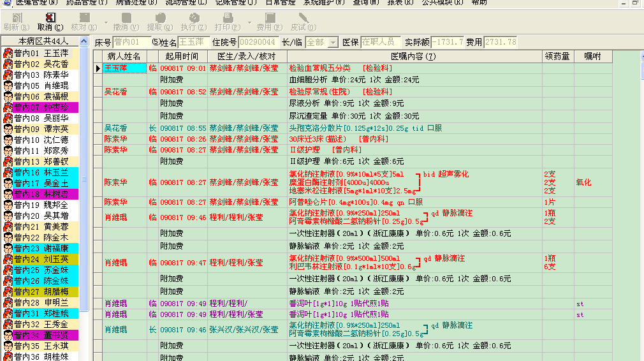Click the 费用 fees toolbar icon
The width and height of the screenshot is (644, 361).
pos(270,17)
